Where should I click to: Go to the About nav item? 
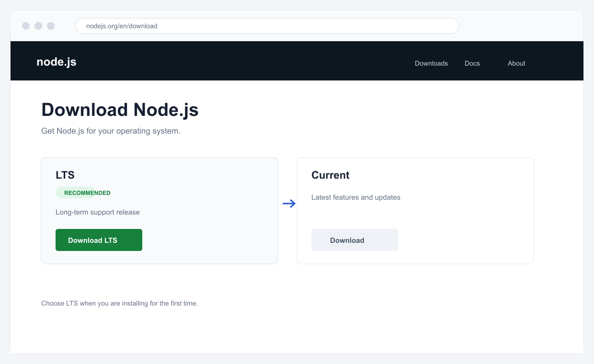[x=516, y=63]
